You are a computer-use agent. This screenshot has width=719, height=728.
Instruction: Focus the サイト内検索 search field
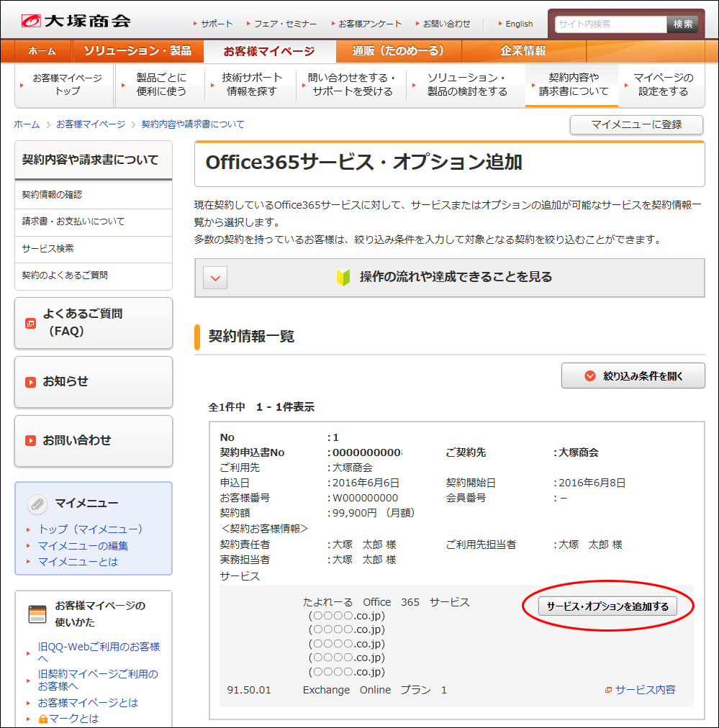click(611, 24)
